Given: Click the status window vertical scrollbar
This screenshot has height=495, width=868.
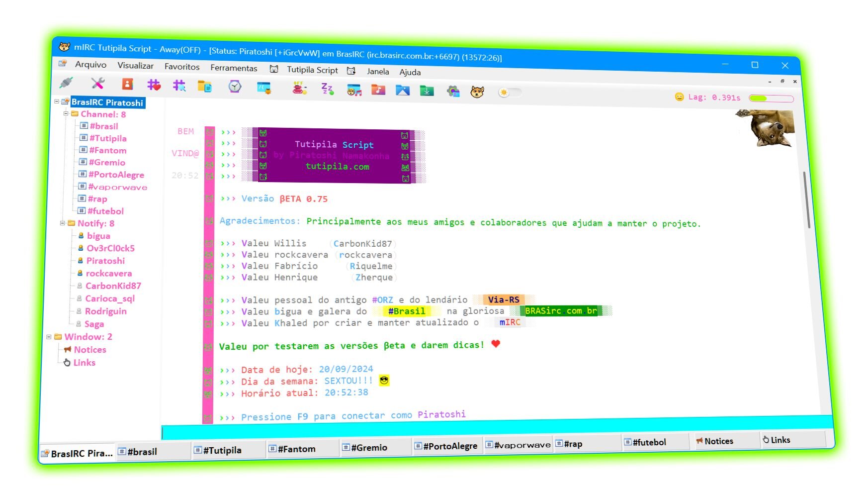Looking at the screenshot, I should [806, 199].
